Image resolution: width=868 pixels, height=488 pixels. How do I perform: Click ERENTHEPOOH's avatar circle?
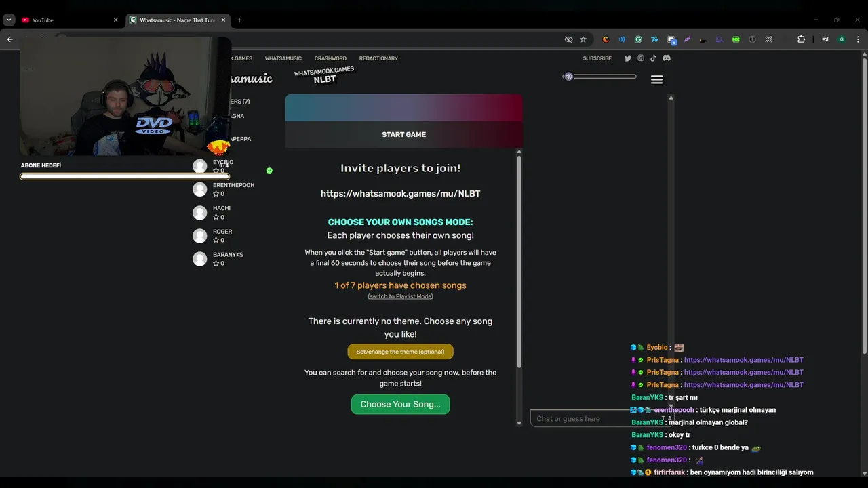pos(199,189)
